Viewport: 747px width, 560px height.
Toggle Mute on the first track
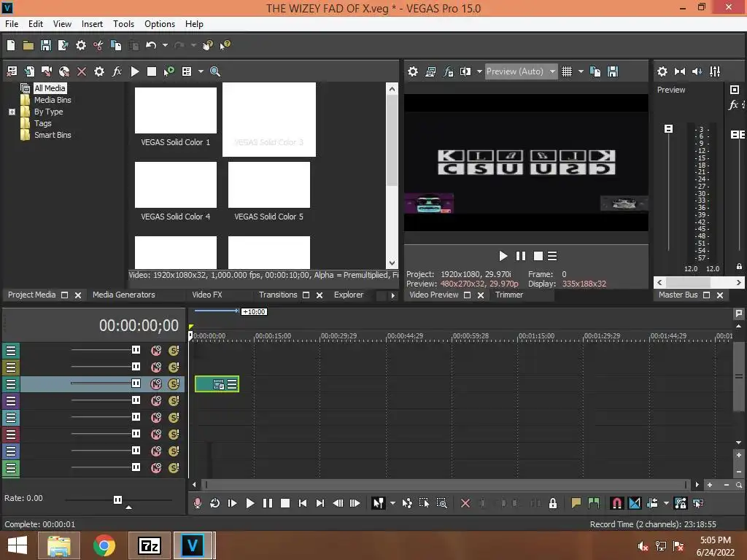(x=156, y=351)
